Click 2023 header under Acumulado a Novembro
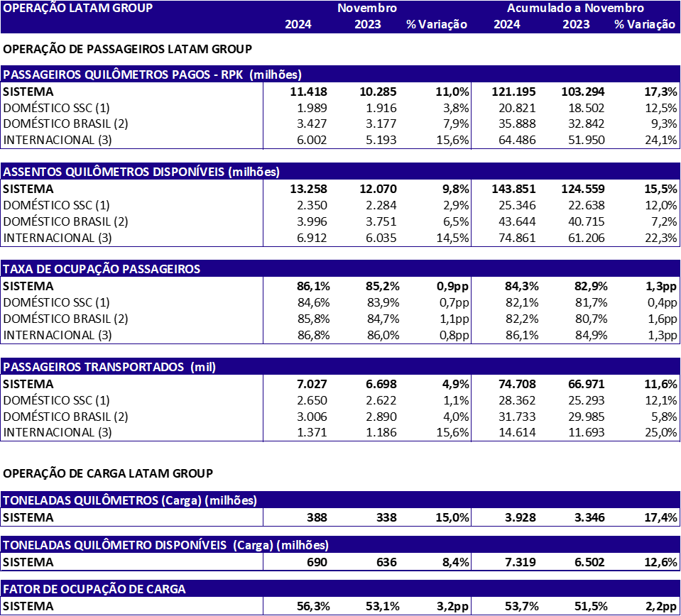681x616 pixels. click(576, 25)
